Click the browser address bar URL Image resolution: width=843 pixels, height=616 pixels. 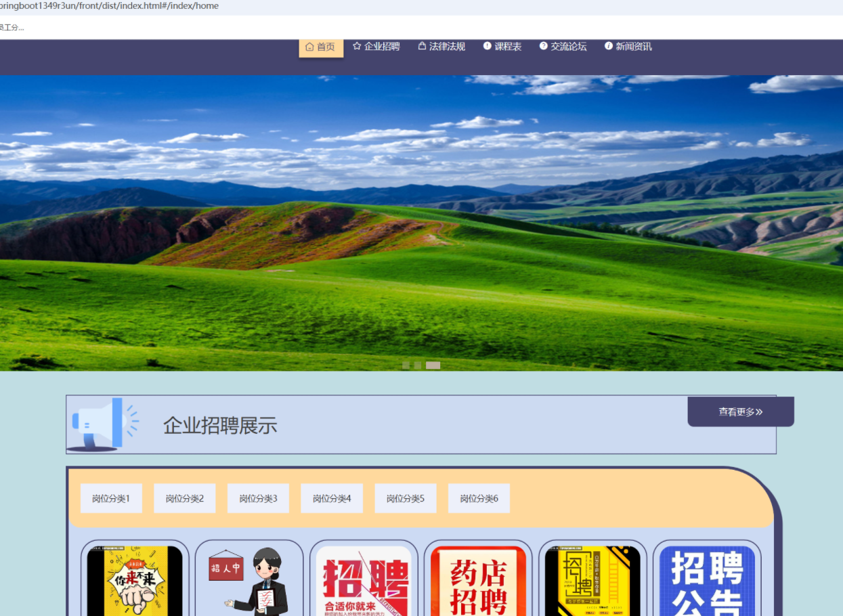(108, 6)
